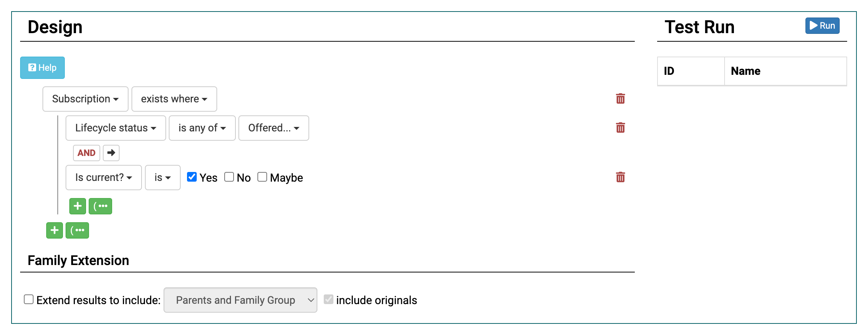The height and width of the screenshot is (335, 868).
Task: Open Parents and Family Group select
Action: (240, 300)
